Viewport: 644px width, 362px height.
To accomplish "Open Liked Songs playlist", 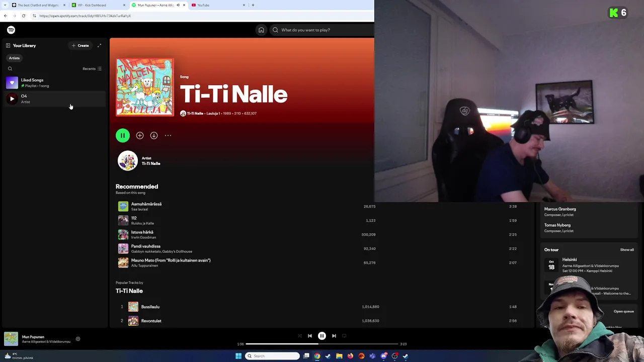I will tap(54, 82).
